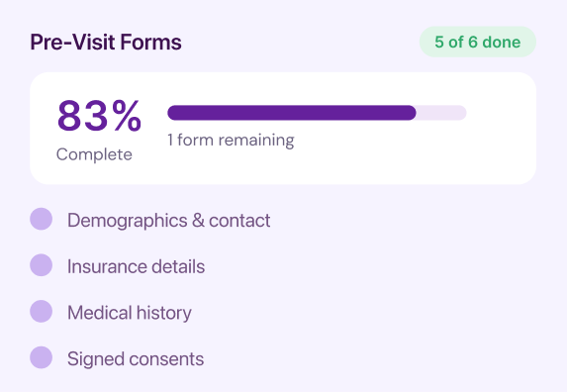567x392 pixels.
Task: Click the word 'done' in the badge
Action: 502,42
